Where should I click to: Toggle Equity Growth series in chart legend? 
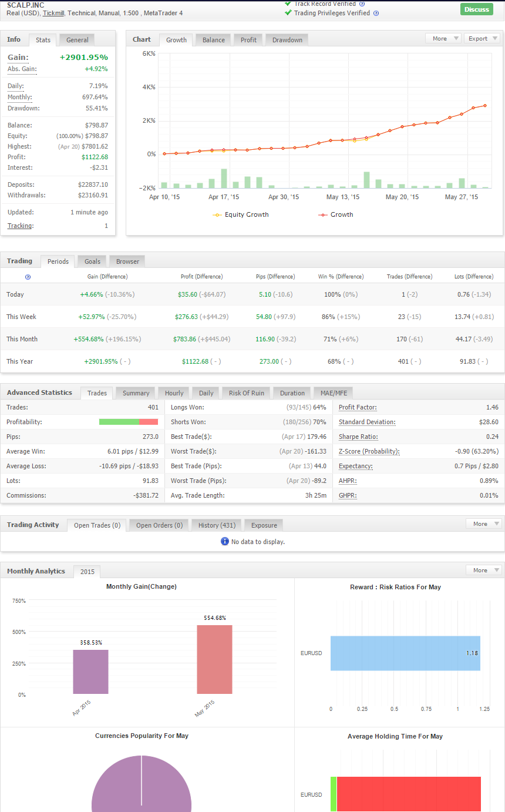[241, 214]
